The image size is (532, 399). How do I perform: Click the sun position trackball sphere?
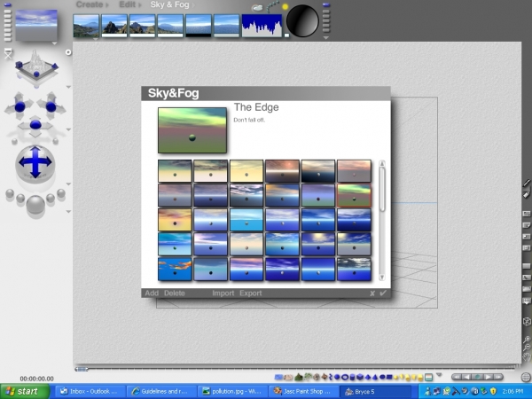302,20
